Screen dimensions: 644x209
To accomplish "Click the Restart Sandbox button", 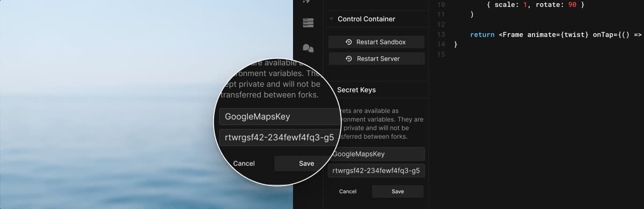I will pyautogui.click(x=376, y=42).
